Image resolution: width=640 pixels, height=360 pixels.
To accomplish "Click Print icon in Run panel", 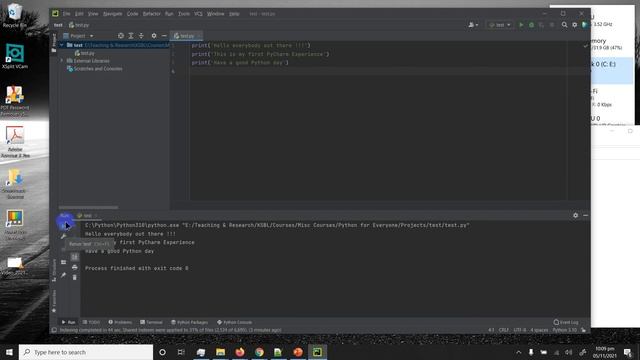I will click(x=75, y=267).
